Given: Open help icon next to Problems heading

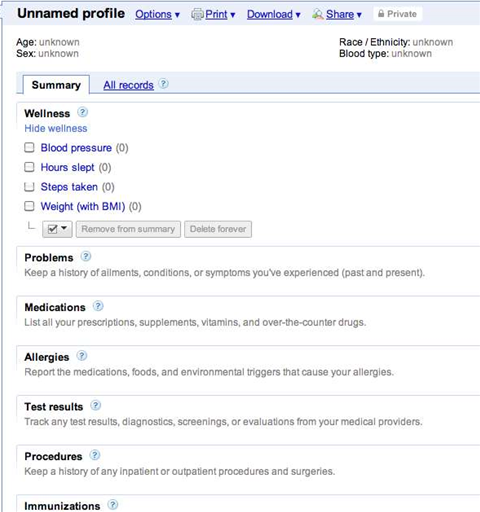Looking at the screenshot, I should (86, 256).
